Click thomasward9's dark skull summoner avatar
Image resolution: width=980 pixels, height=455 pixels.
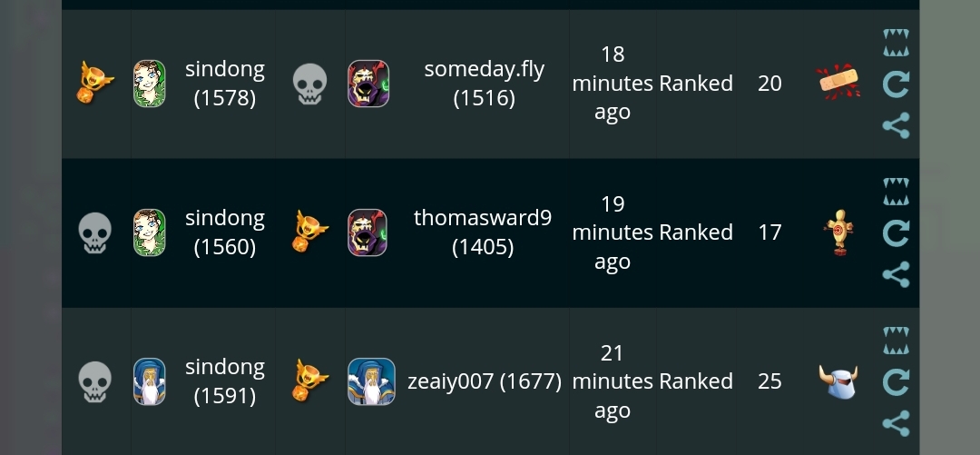367,232
